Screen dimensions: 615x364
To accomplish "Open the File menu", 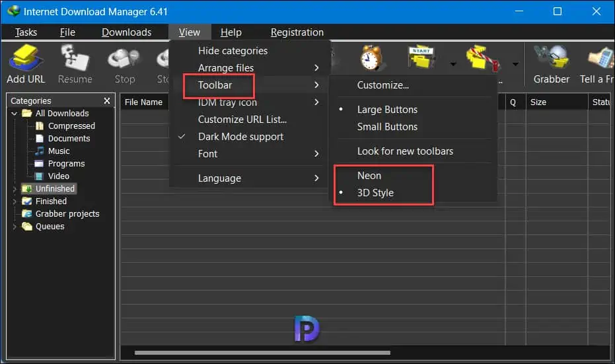I will (67, 32).
